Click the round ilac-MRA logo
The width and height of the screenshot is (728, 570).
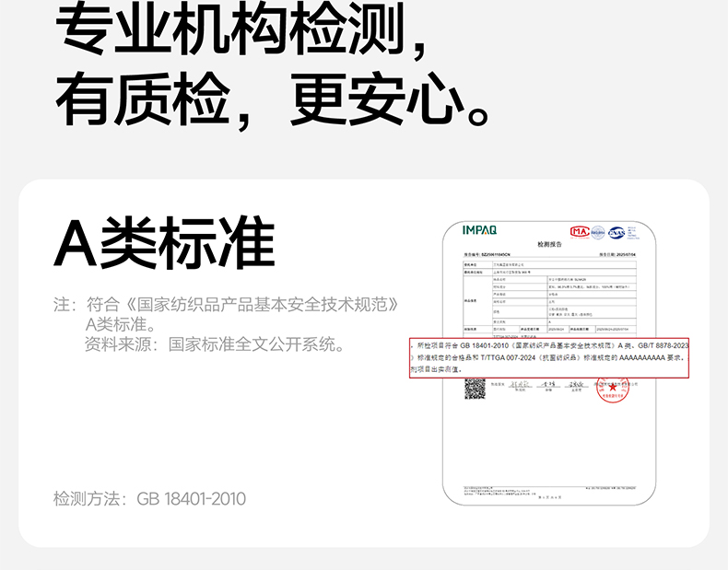[598, 232]
